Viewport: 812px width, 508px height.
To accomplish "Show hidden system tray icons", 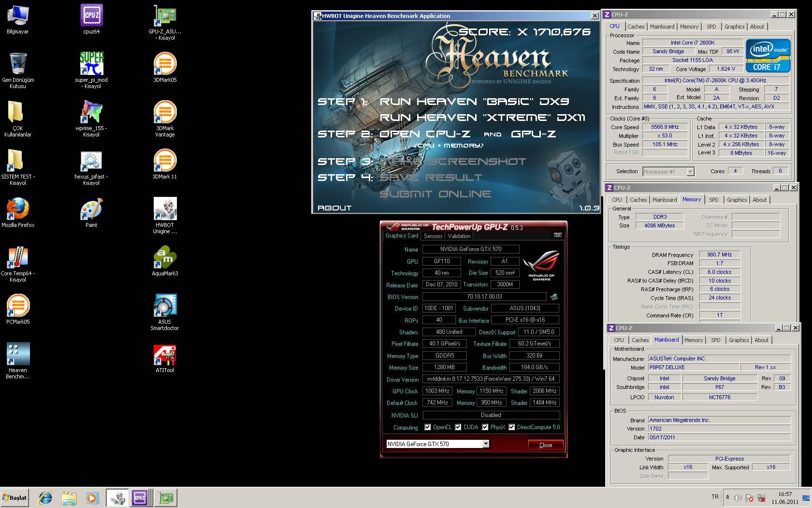I will [x=727, y=497].
